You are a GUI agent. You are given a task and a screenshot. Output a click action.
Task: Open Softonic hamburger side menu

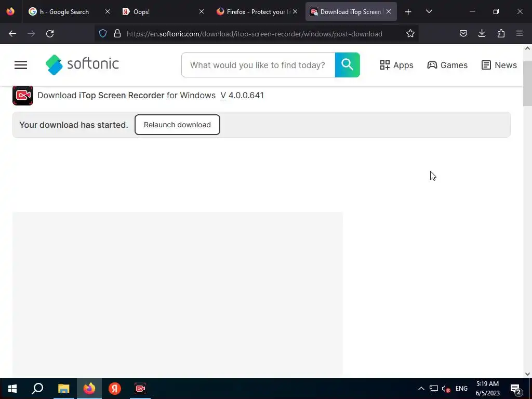[21, 65]
